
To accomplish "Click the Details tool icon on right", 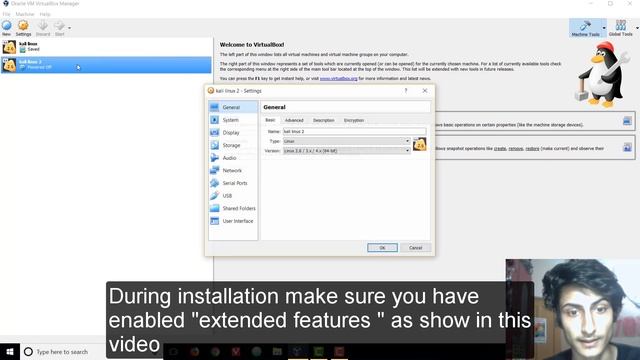I will [627, 121].
